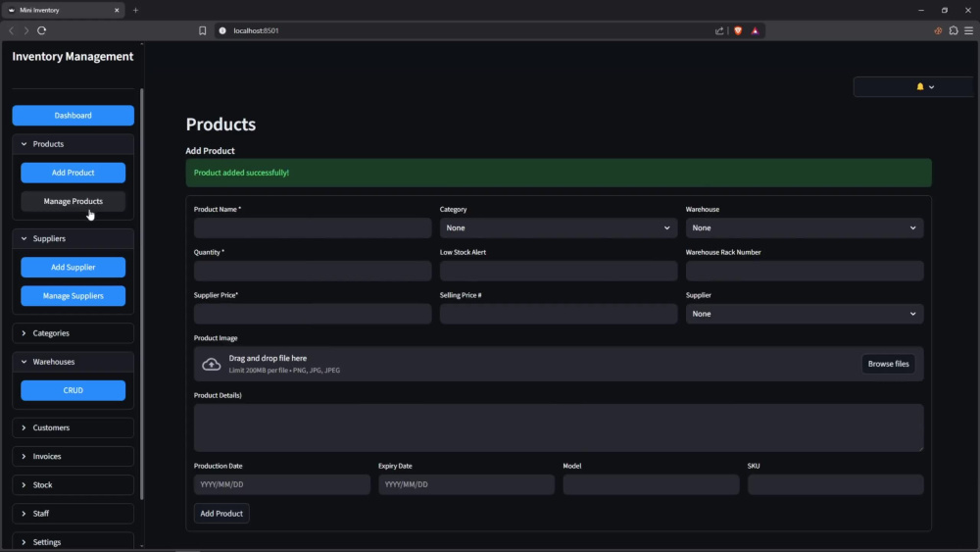Open the notification dropdown chevron
The image size is (980, 552).
[x=931, y=87]
